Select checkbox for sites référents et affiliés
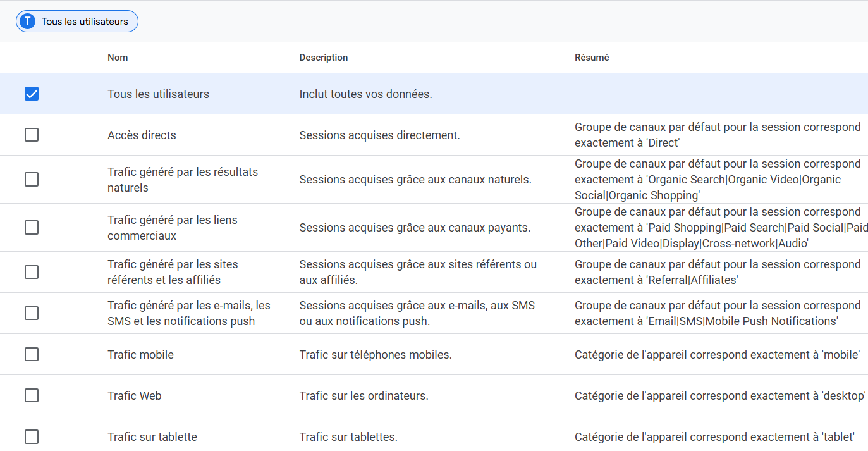This screenshot has height=451, width=868. pyautogui.click(x=32, y=272)
